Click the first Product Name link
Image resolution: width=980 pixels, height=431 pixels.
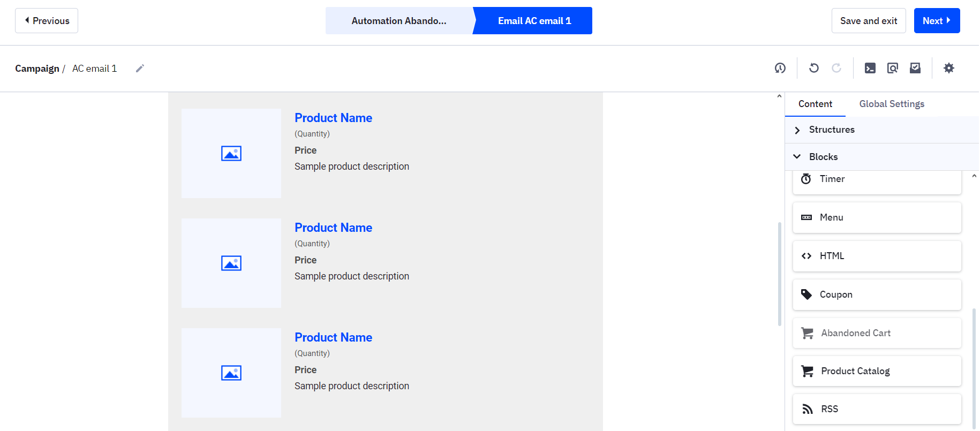(333, 118)
